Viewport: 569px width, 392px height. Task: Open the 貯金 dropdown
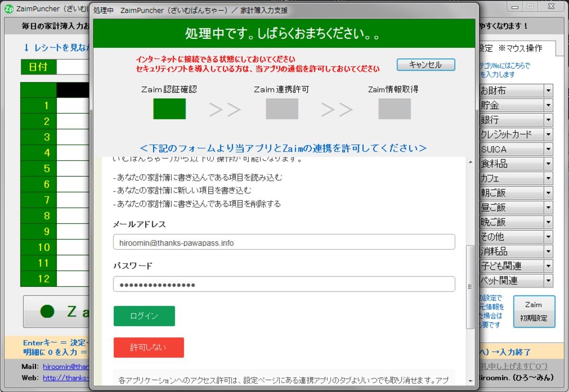(x=548, y=105)
